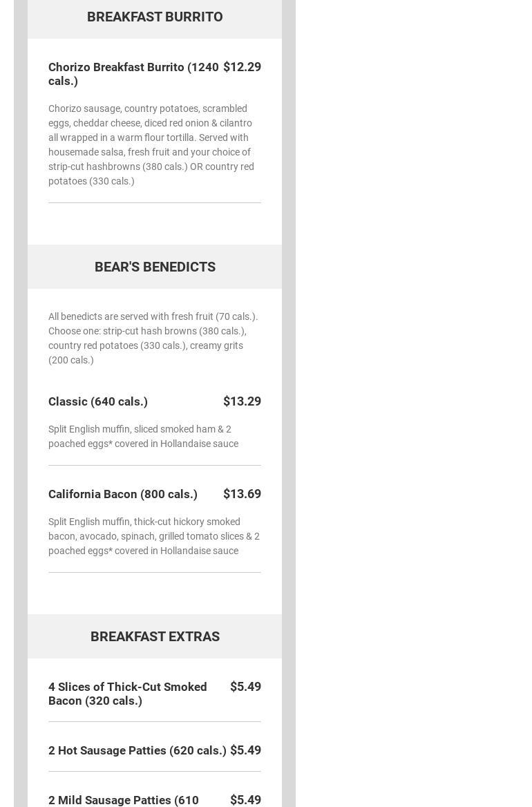Select 4 Slices of Thick-Cut Smoked Bacon
532x807 pixels.
(x=128, y=694)
